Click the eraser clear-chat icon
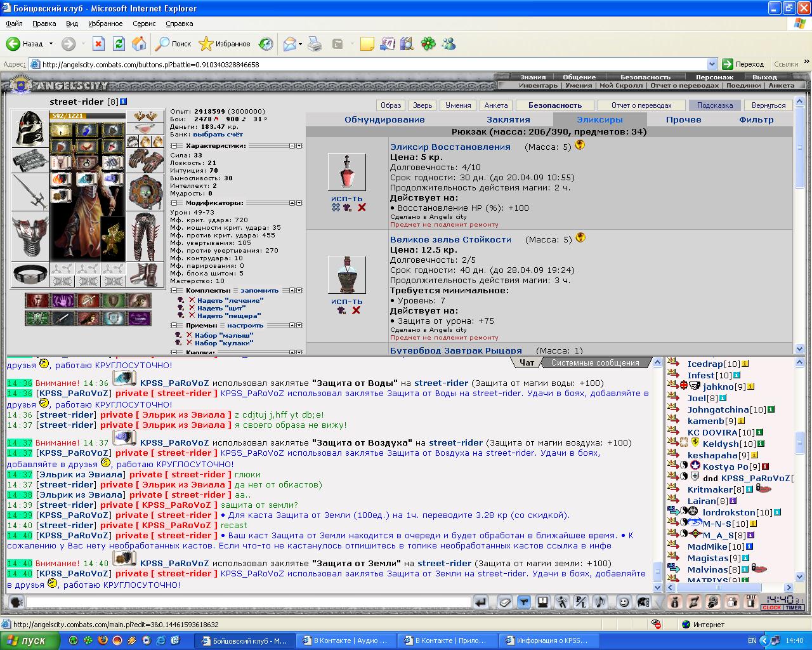The width and height of the screenshot is (812, 650). [x=504, y=602]
